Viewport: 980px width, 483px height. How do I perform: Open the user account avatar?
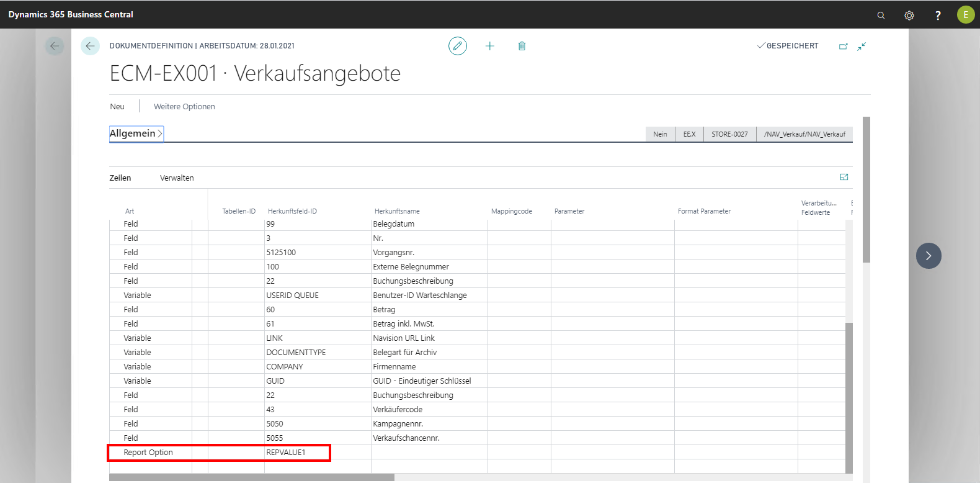click(x=965, y=15)
